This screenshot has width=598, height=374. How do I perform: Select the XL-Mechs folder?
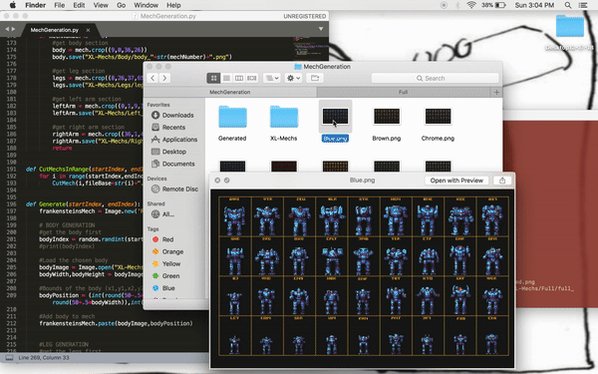coord(284,117)
